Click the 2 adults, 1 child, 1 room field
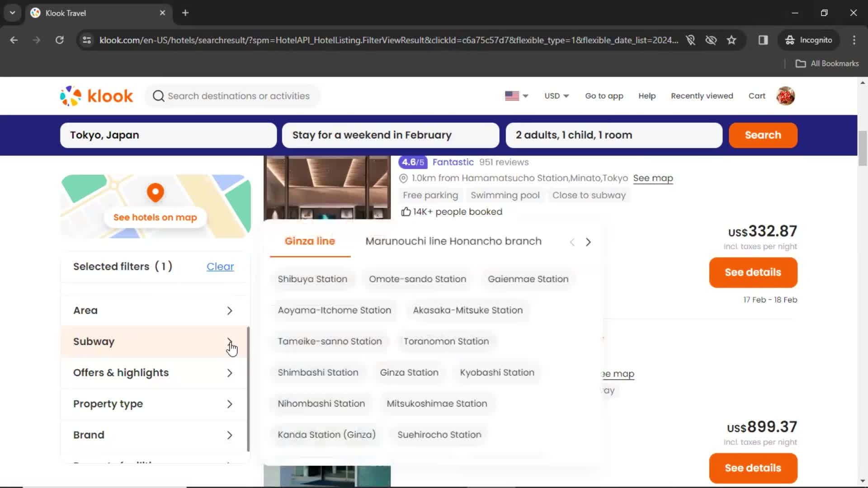 click(614, 135)
